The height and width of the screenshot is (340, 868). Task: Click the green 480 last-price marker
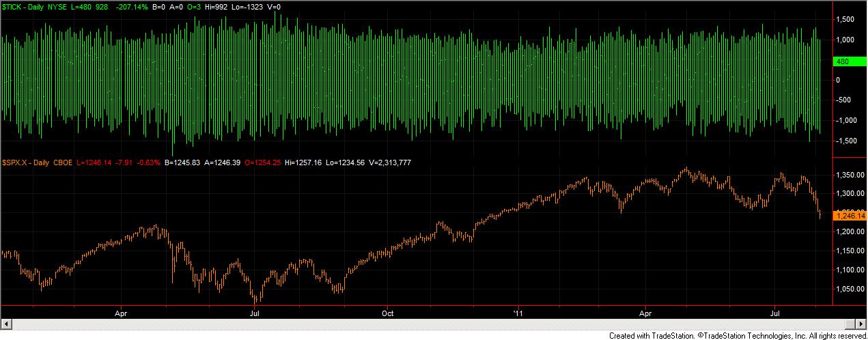point(850,61)
